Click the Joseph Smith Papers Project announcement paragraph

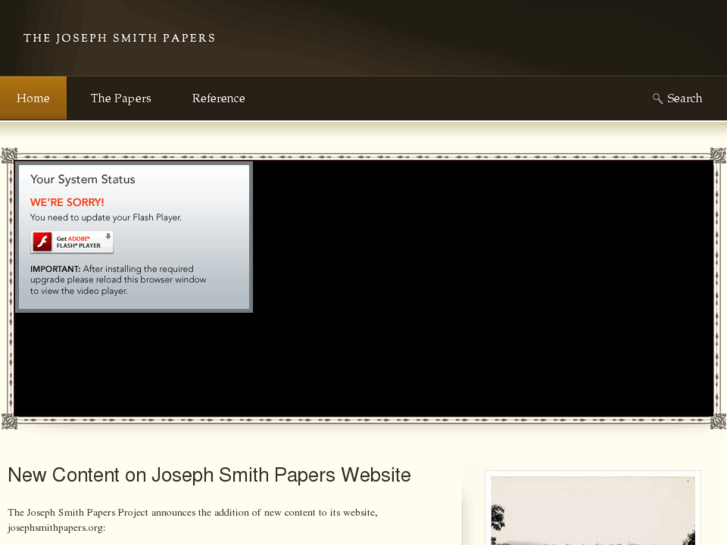(x=192, y=520)
